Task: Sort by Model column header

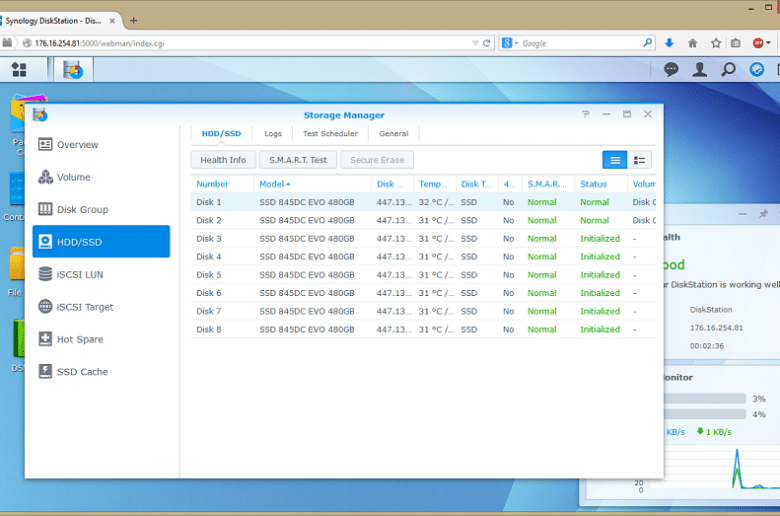Action: coord(312,184)
